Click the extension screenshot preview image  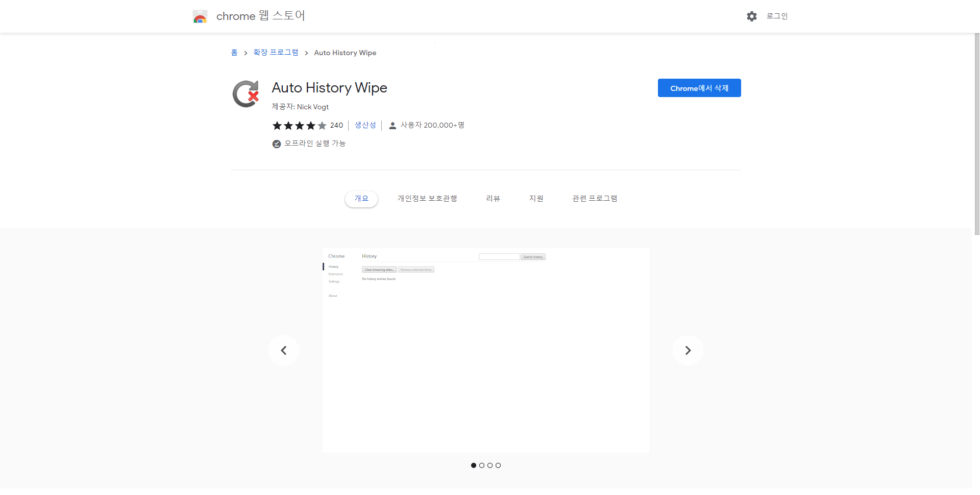pyautogui.click(x=486, y=350)
